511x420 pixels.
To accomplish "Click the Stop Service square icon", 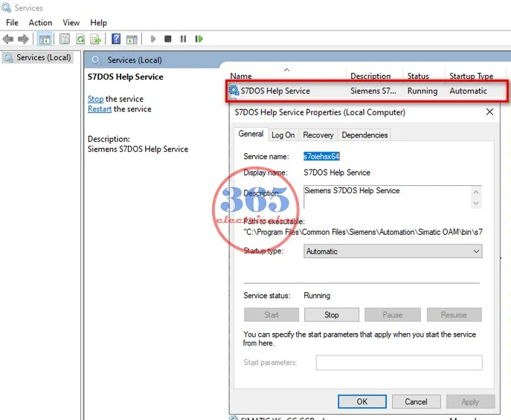I will (168, 39).
